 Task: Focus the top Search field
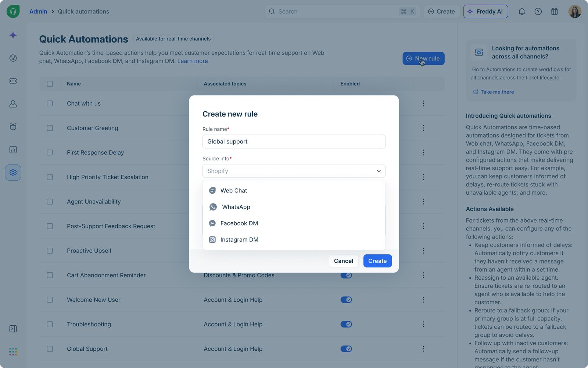(x=342, y=11)
